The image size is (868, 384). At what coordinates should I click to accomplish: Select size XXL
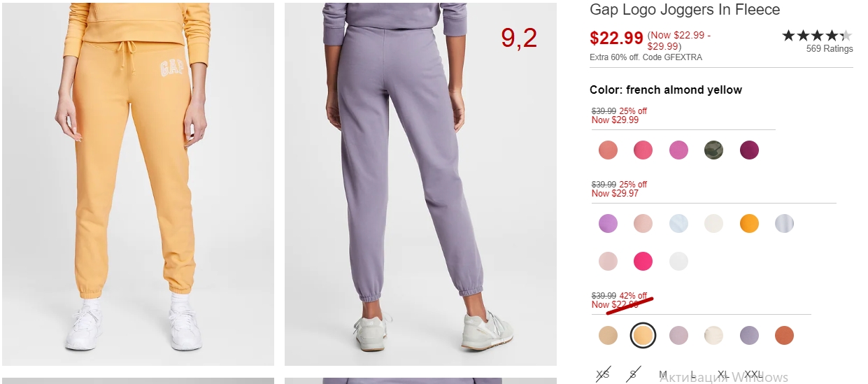753,375
